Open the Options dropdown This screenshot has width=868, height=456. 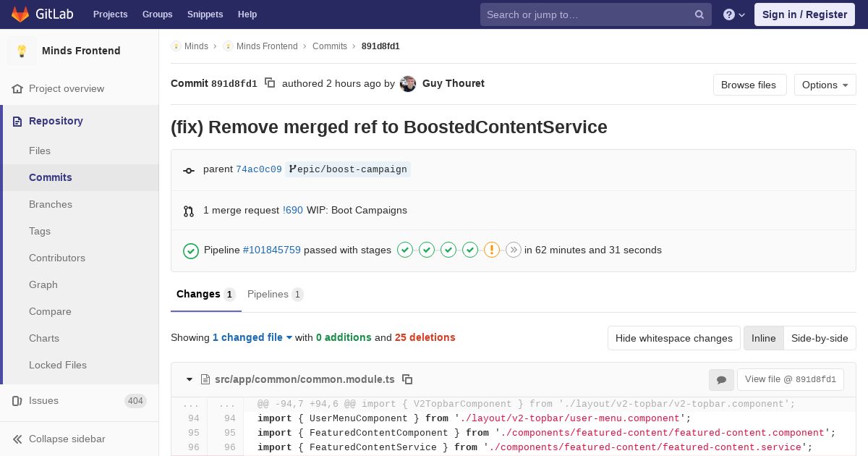pos(825,85)
